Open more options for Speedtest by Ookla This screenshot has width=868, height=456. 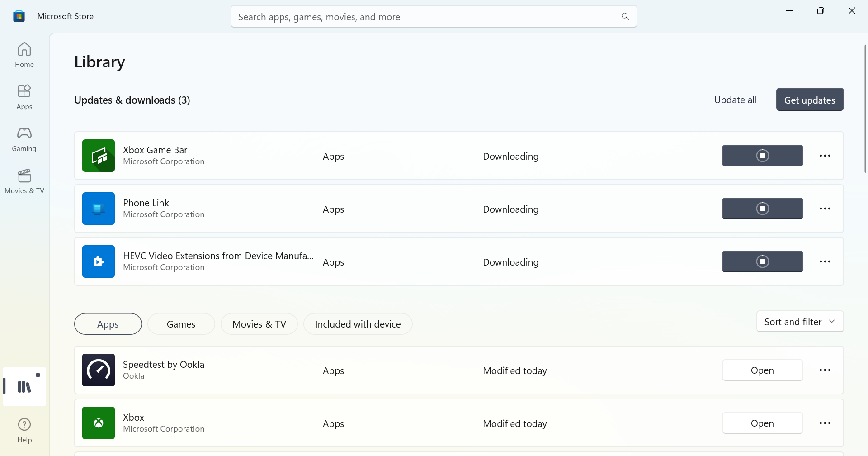[x=825, y=370]
